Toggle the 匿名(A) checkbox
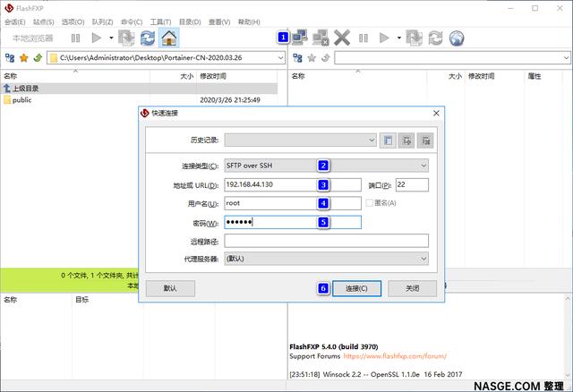573x392 pixels. [x=370, y=203]
